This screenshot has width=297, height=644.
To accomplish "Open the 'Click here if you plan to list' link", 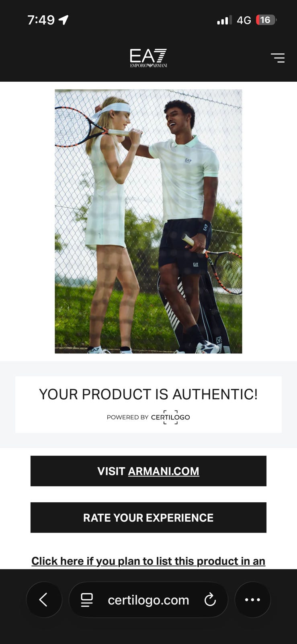I will pos(148,561).
